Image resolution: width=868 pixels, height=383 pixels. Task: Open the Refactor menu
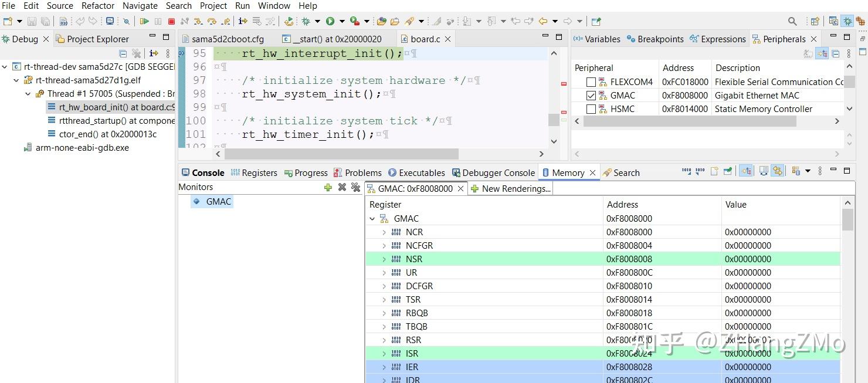pos(98,6)
